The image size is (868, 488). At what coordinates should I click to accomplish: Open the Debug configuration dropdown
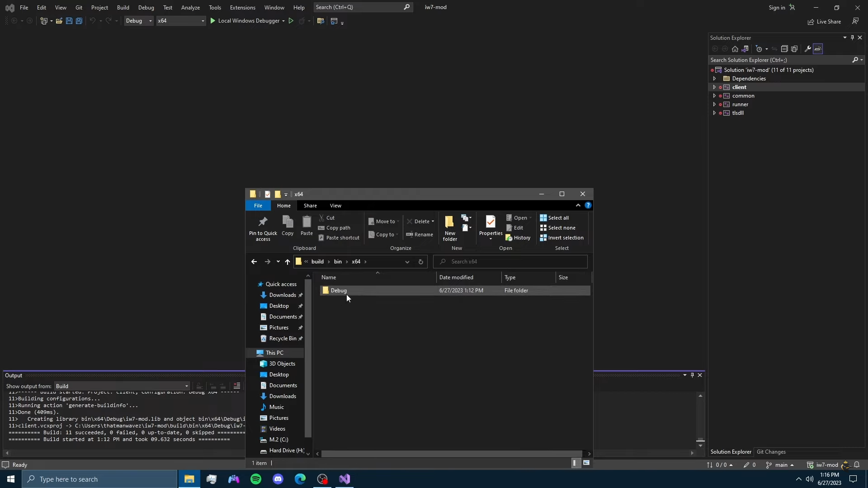click(139, 21)
